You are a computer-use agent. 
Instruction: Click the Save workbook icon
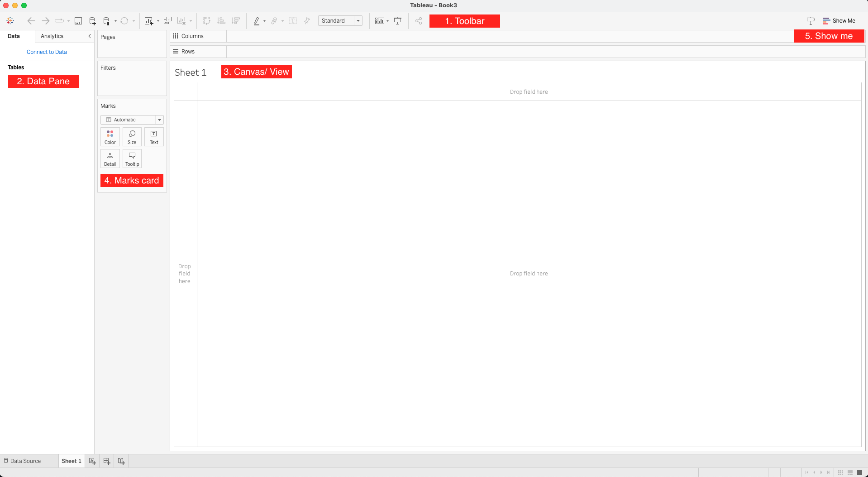(78, 21)
